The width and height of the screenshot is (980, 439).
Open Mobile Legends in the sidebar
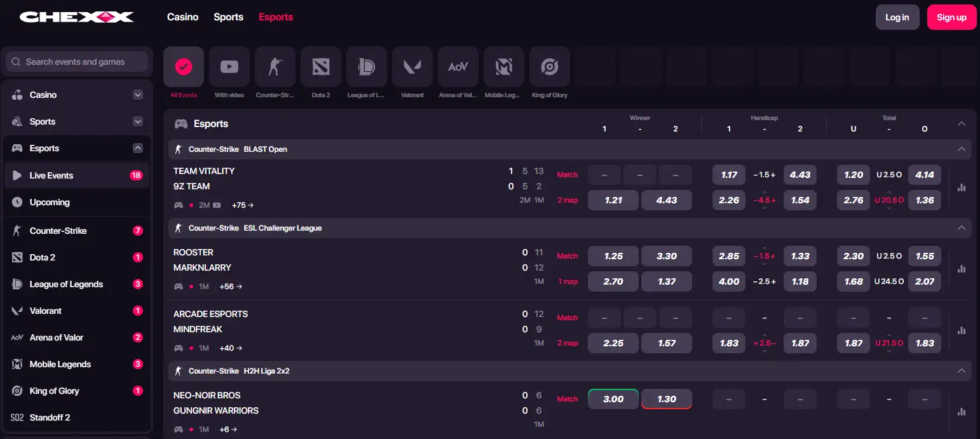(76, 364)
